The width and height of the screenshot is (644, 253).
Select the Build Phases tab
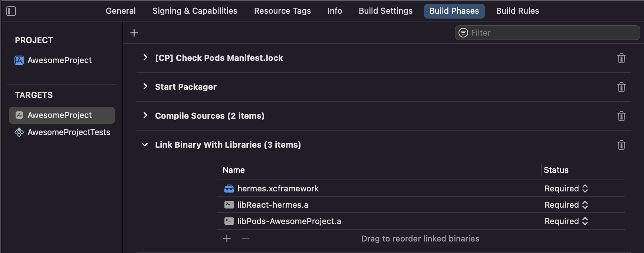454,11
